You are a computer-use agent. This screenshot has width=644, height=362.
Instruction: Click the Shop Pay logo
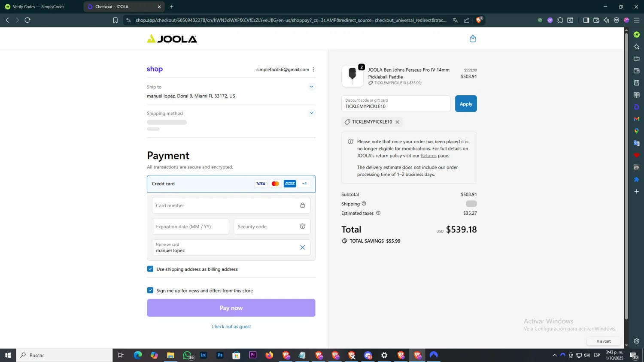(155, 69)
